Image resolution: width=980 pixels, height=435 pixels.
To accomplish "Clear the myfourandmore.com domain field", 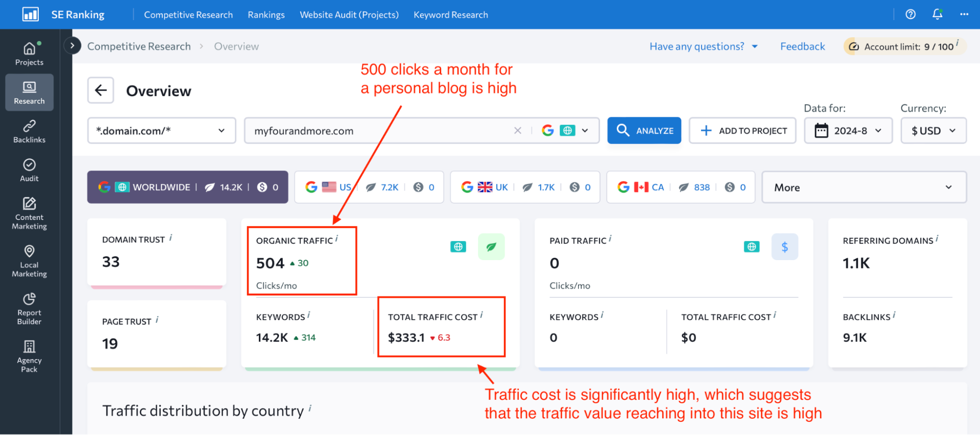I will point(517,130).
